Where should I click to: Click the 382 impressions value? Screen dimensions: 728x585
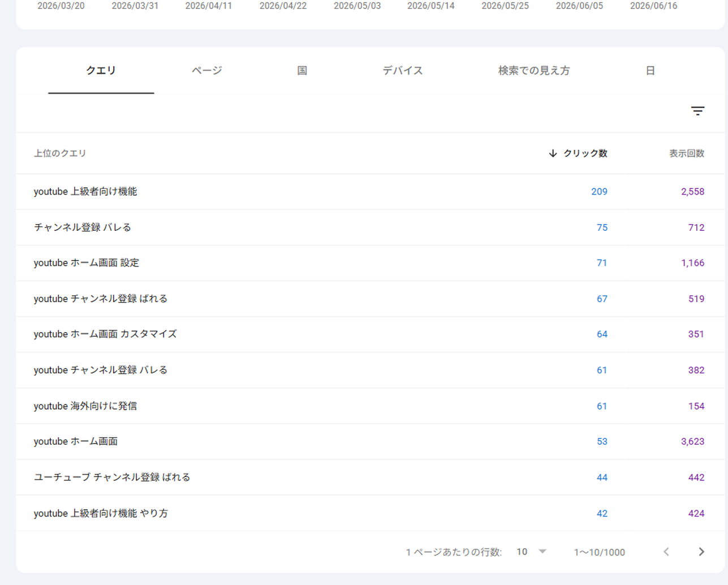pos(696,370)
